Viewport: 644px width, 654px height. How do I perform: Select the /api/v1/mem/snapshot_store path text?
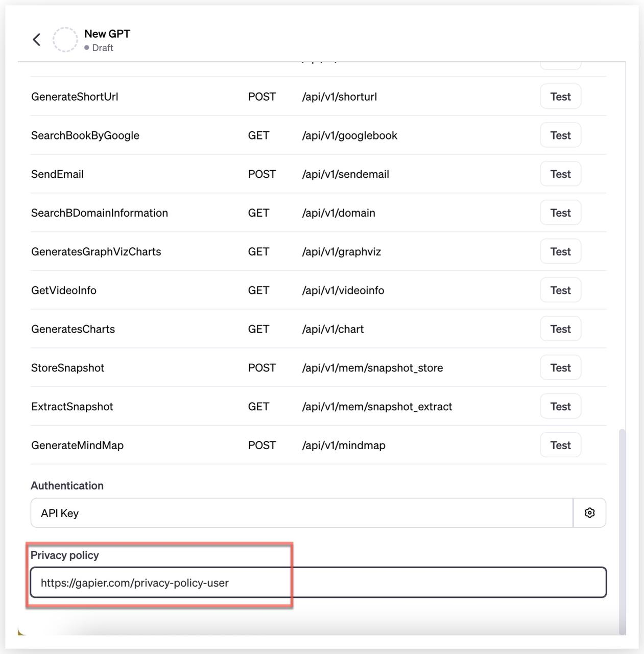[x=372, y=368]
